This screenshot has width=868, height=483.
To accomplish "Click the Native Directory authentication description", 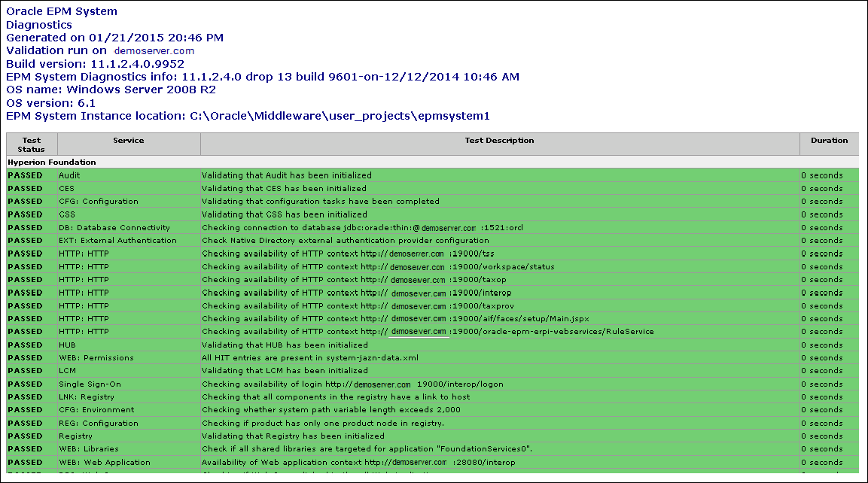I will coord(346,241).
